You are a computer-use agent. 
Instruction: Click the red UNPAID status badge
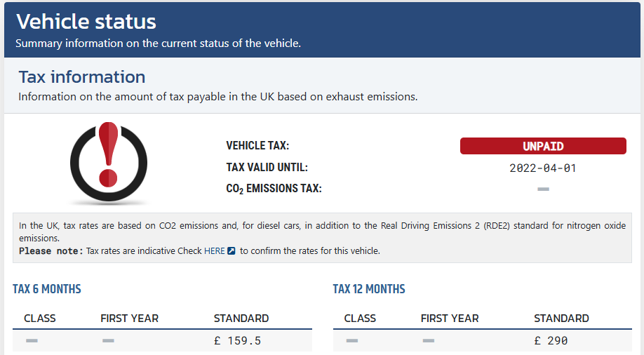click(543, 146)
